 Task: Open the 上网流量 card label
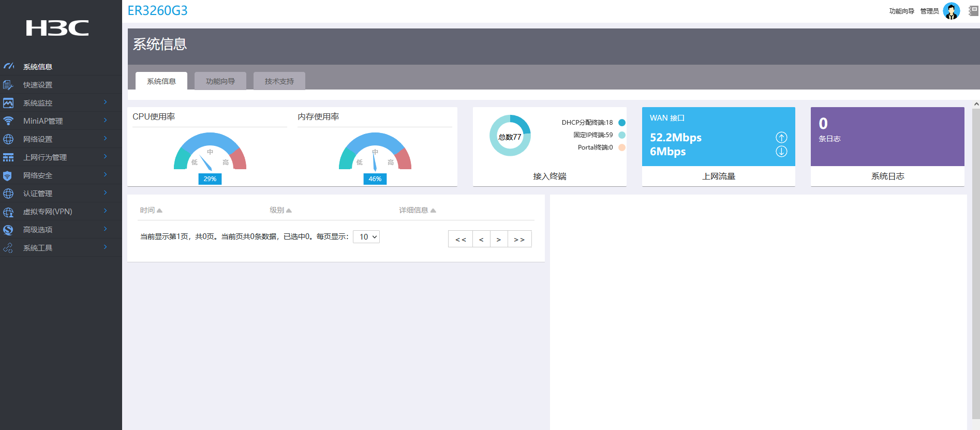pos(719,176)
